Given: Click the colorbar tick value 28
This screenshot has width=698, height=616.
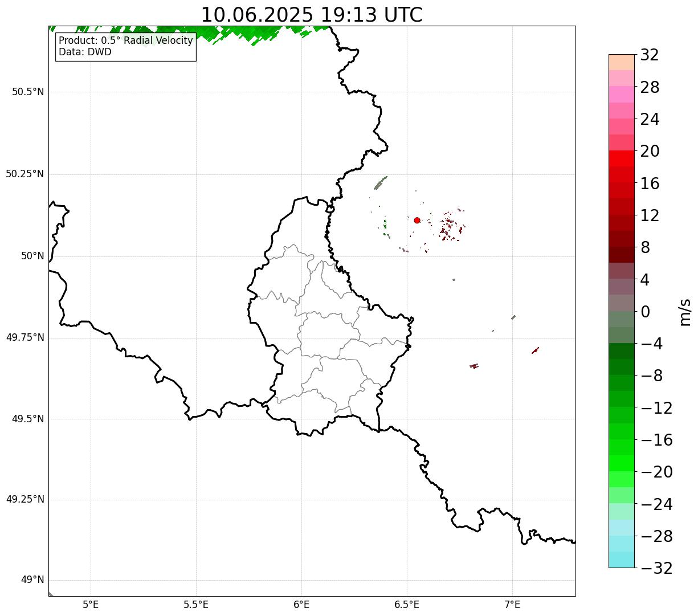Looking at the screenshot, I should (x=650, y=87).
